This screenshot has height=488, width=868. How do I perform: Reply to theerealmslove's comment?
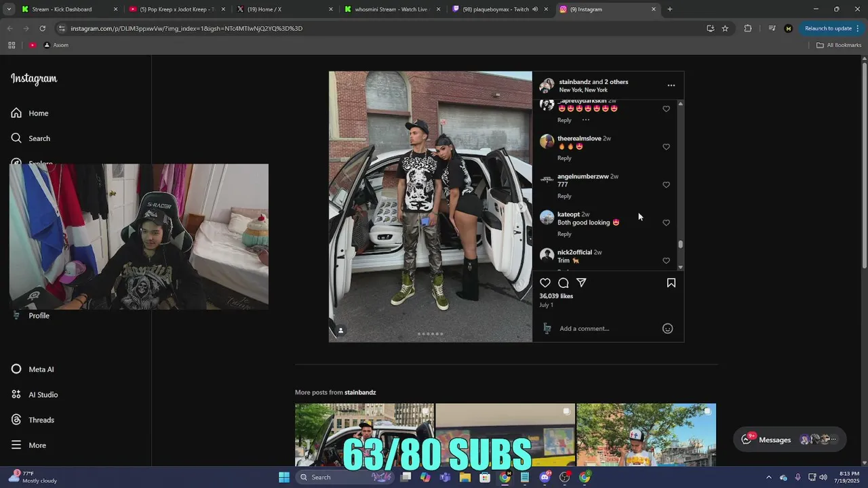[564, 158]
